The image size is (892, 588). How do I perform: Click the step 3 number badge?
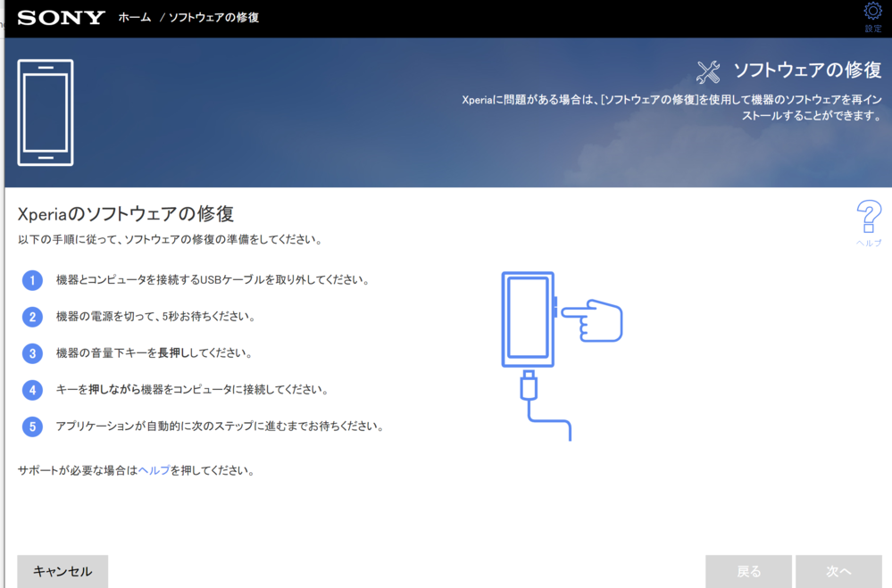click(32, 353)
